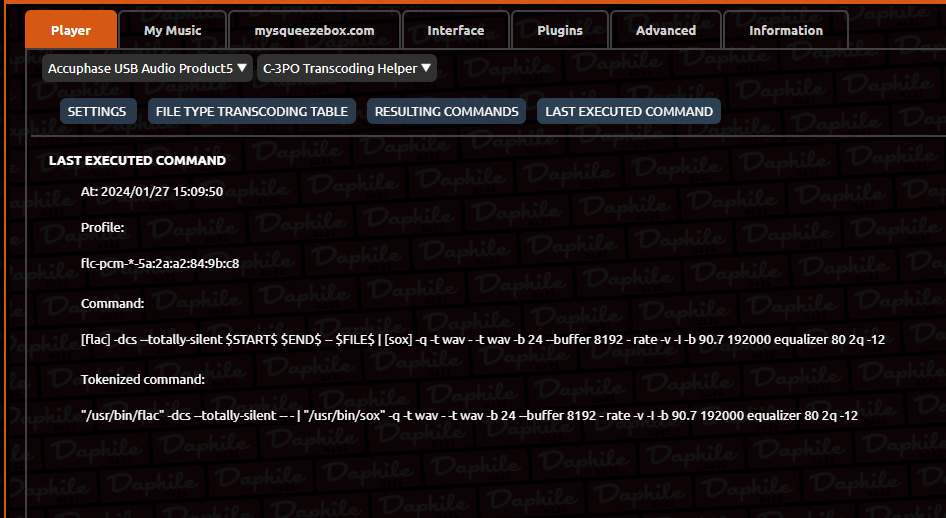Switch to the Player tab

(x=71, y=30)
